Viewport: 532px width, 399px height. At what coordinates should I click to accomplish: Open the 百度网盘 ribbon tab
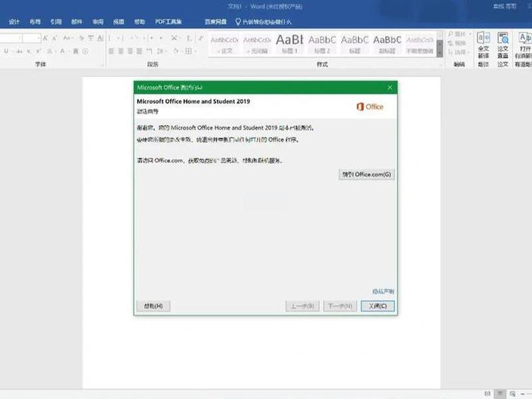pyautogui.click(x=215, y=22)
